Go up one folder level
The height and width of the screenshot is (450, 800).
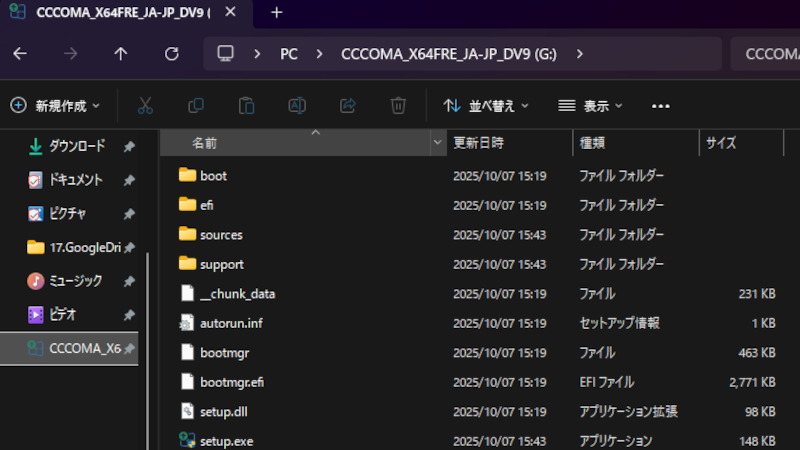(x=121, y=54)
